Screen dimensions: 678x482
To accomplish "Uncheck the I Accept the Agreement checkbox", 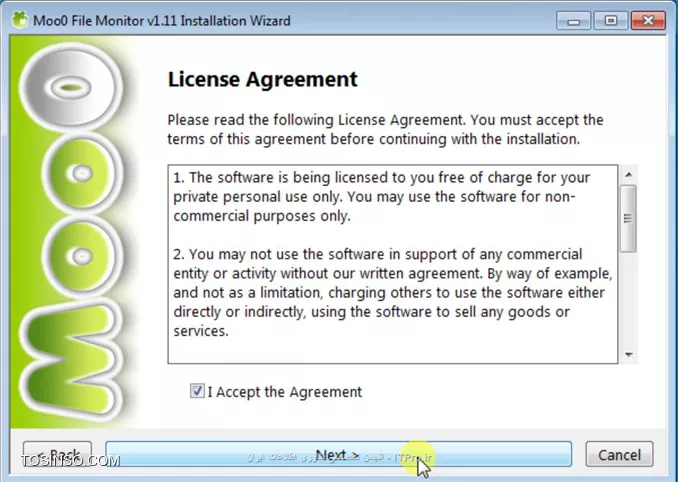I will (x=197, y=391).
